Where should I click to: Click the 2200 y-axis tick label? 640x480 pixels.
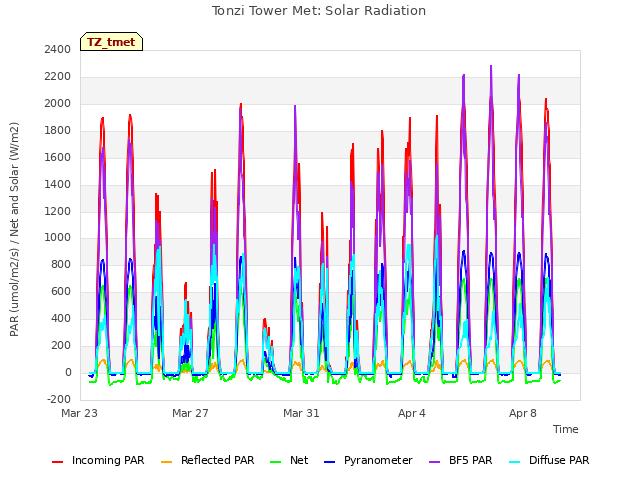pos(58,76)
